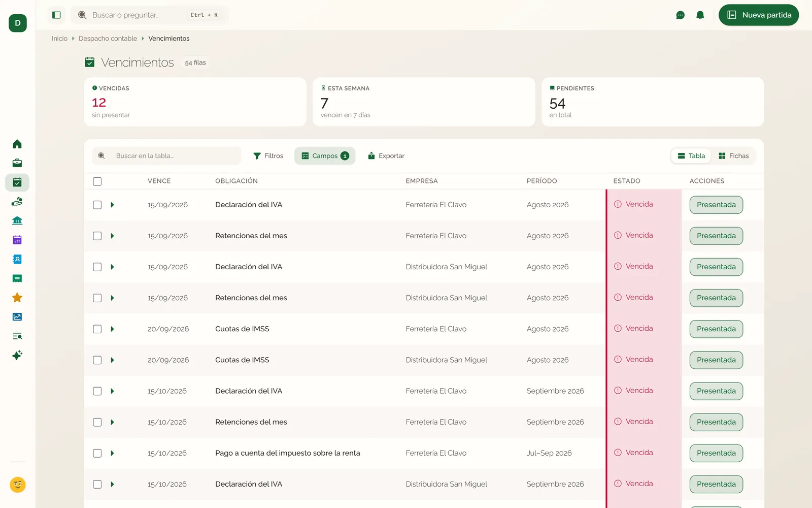Check the first Declaración del IVA Ferretería row

click(x=97, y=205)
